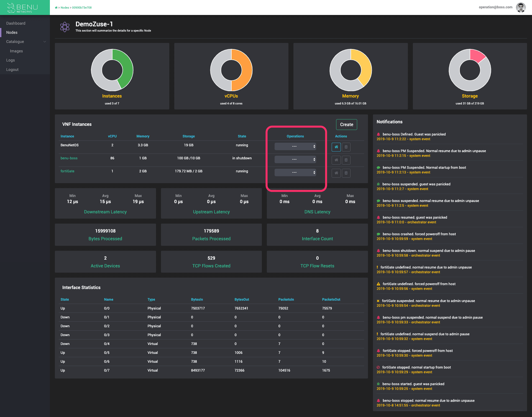Open the Logs section from the sidebar
Viewport: 532px width, 417px height.
(x=10, y=60)
